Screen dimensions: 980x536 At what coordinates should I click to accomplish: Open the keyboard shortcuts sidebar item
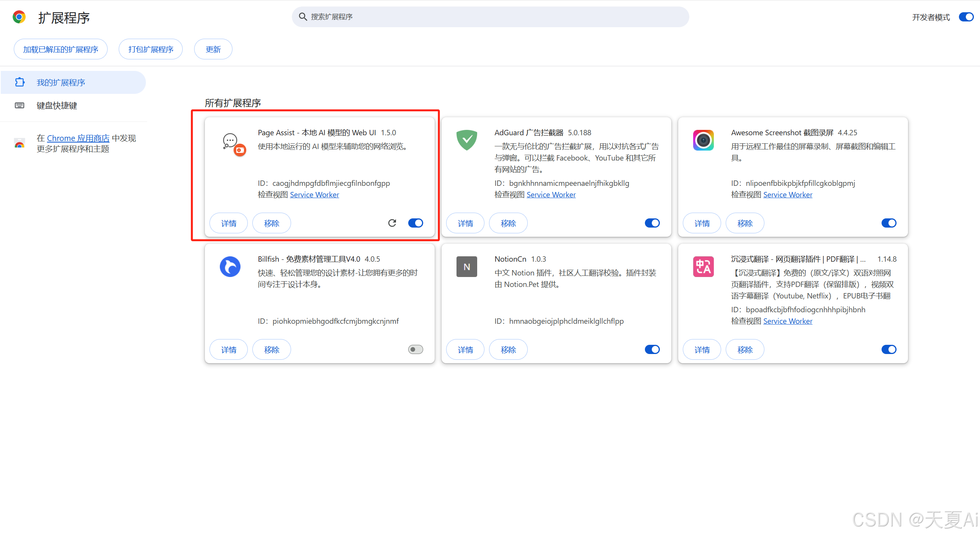point(57,105)
